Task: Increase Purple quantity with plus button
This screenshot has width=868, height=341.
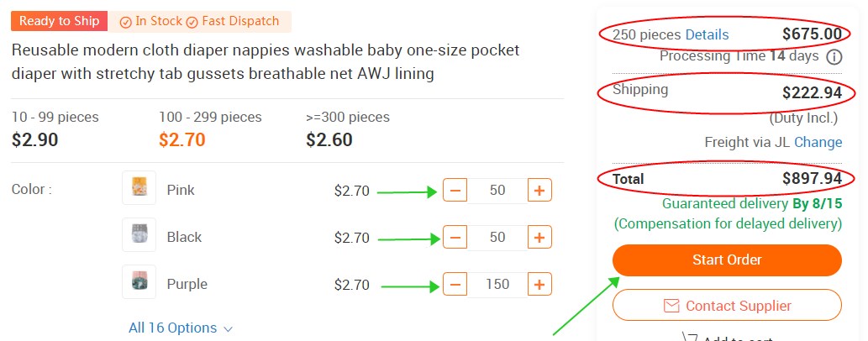Action: pyautogui.click(x=539, y=285)
